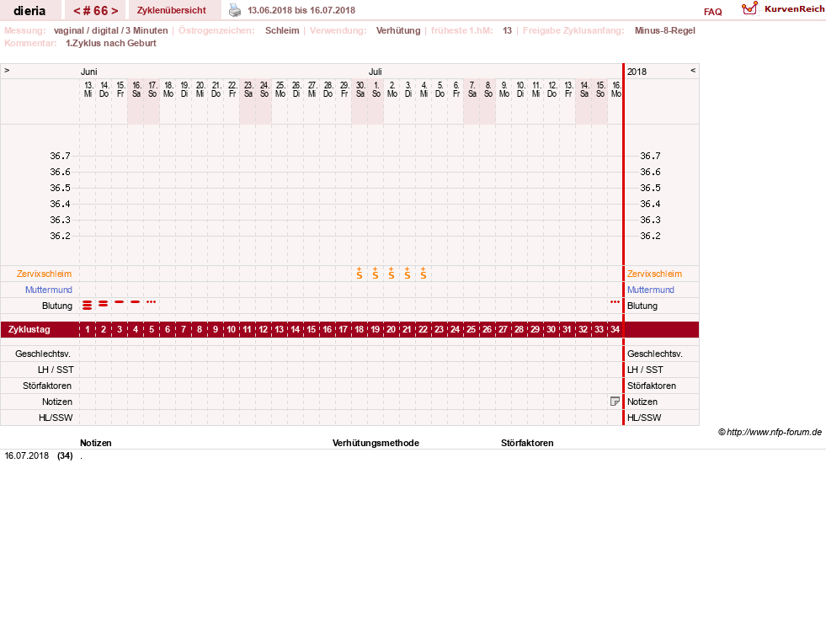Click the left 'HL/SSW' row label
The height and width of the screenshot is (644, 826).
(x=56, y=418)
